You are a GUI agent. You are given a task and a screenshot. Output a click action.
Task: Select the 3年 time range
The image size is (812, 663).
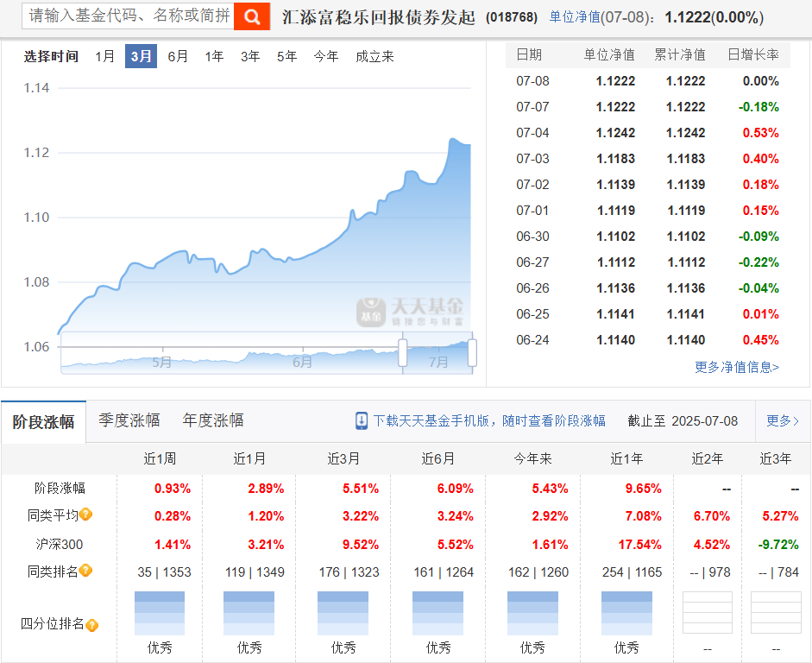coord(250,56)
